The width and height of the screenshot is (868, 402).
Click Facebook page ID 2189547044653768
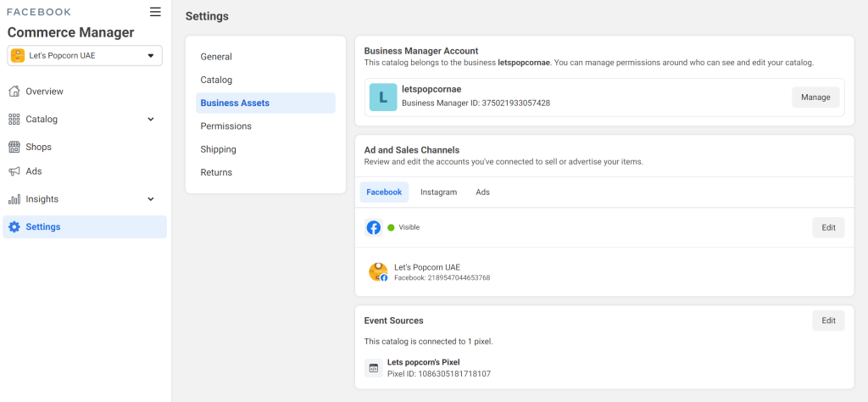[x=442, y=277]
